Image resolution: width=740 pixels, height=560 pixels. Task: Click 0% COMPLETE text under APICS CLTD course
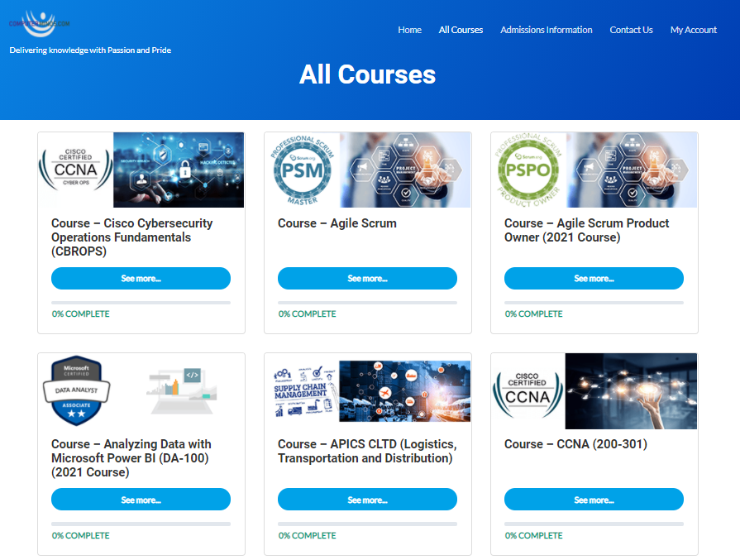pos(307,535)
